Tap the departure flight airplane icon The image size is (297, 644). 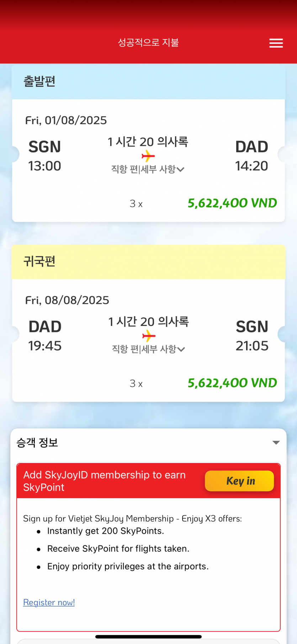tap(148, 156)
